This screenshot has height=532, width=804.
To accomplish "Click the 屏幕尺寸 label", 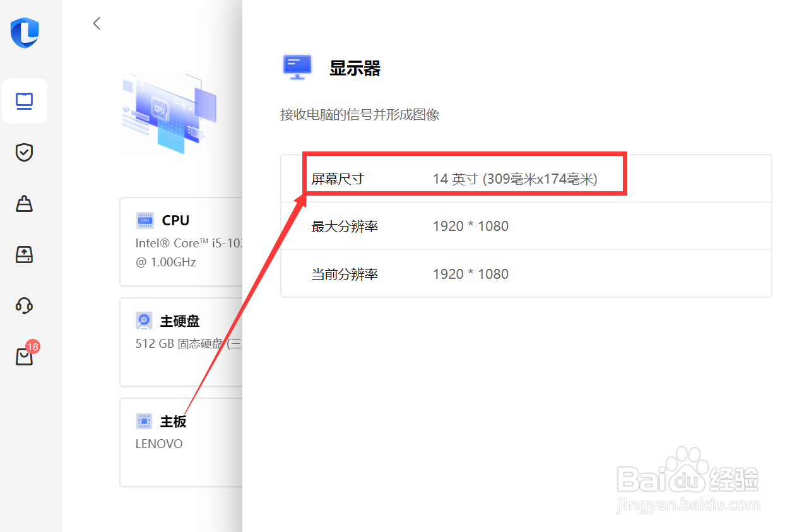I will pyautogui.click(x=338, y=179).
